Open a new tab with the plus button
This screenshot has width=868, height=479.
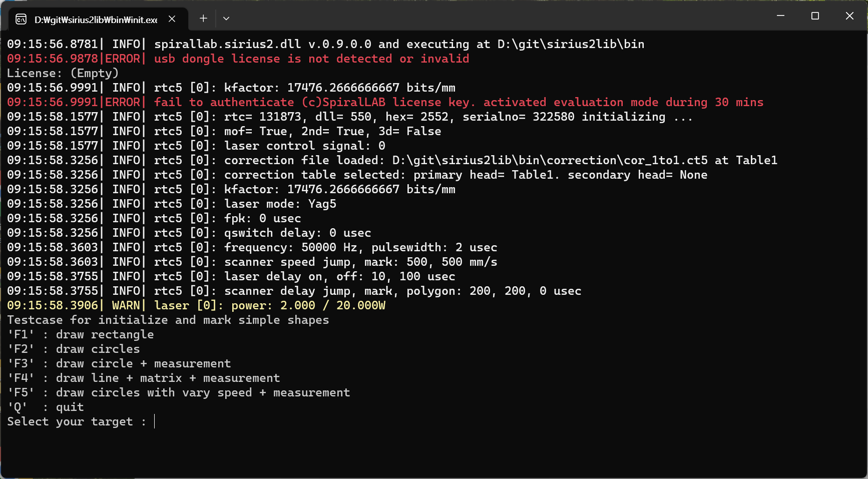tap(203, 19)
